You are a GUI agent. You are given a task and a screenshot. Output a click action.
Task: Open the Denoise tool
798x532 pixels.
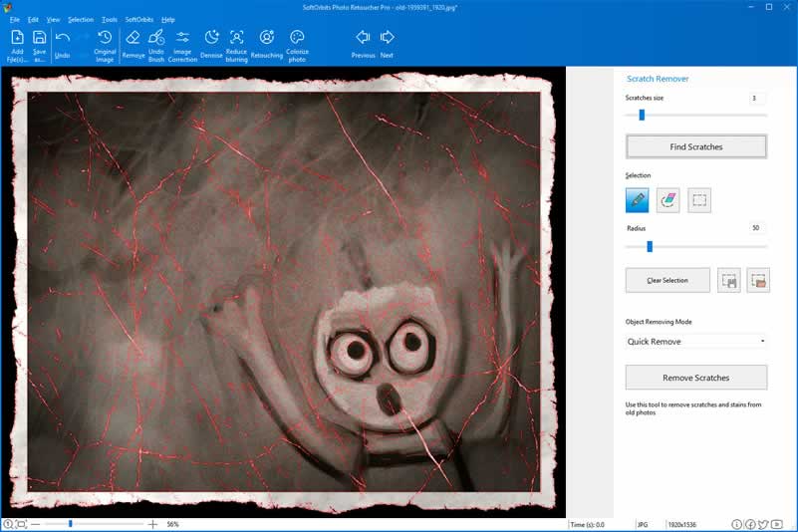[211, 45]
